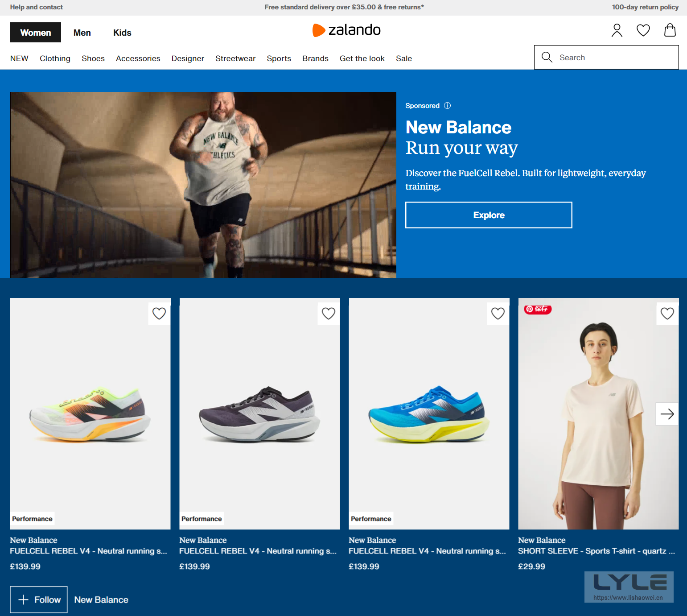Viewport: 687px width, 616px height.
Task: Click Performance label on the blue shoe
Action: click(x=371, y=519)
